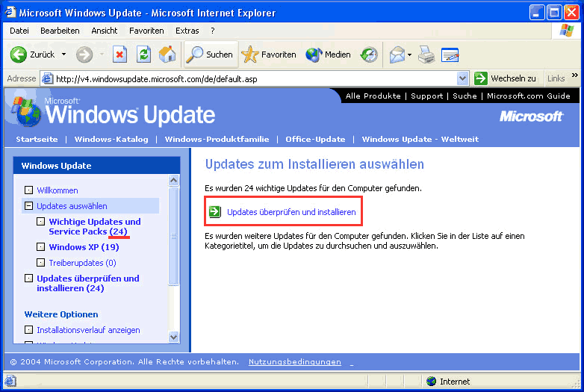This screenshot has width=584, height=392.
Task: Click the Edit page toolbar icon
Action: pyautogui.click(x=450, y=55)
